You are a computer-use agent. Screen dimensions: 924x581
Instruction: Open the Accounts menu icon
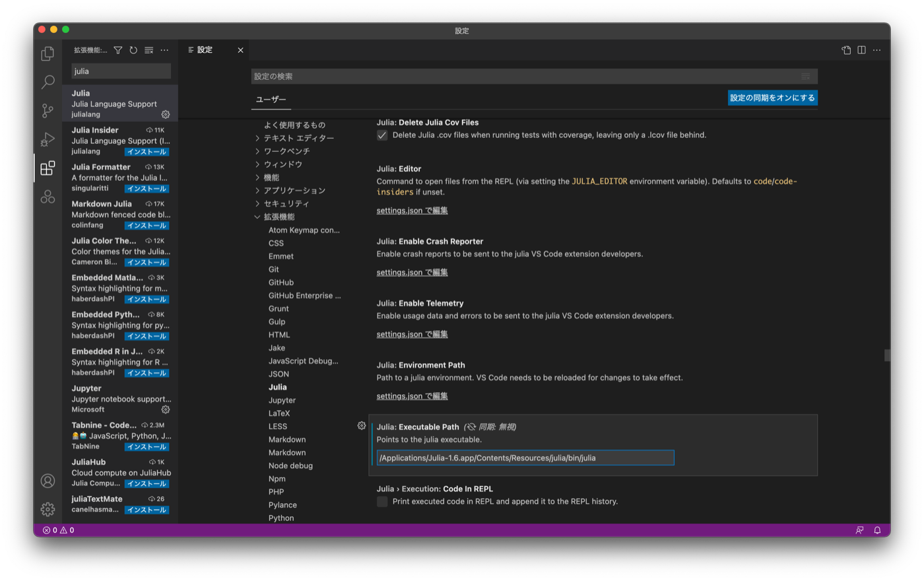48,481
